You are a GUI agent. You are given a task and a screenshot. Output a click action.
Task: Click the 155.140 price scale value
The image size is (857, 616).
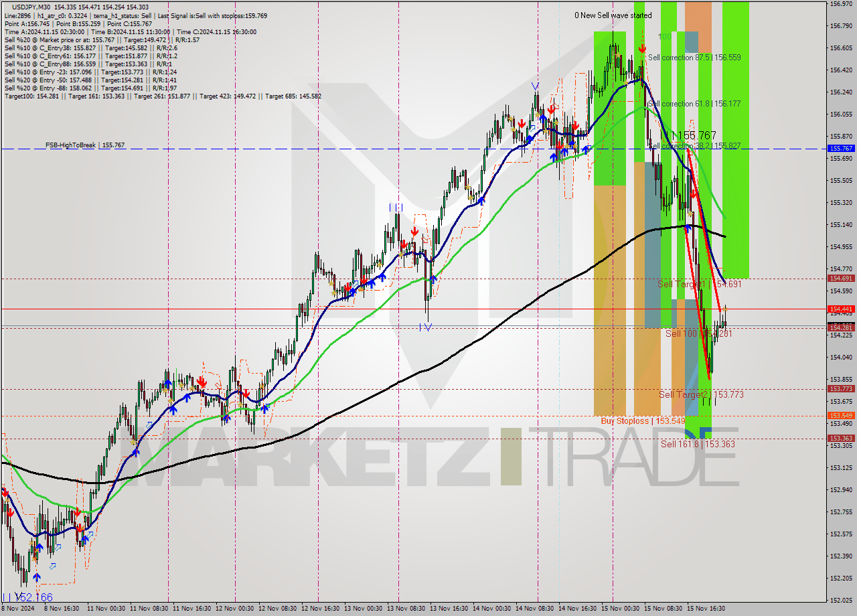(x=840, y=224)
